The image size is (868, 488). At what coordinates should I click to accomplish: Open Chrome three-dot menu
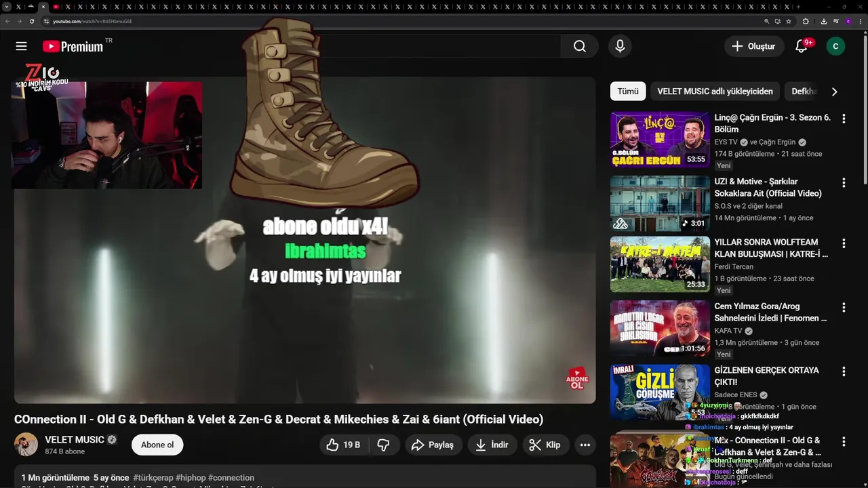(860, 21)
